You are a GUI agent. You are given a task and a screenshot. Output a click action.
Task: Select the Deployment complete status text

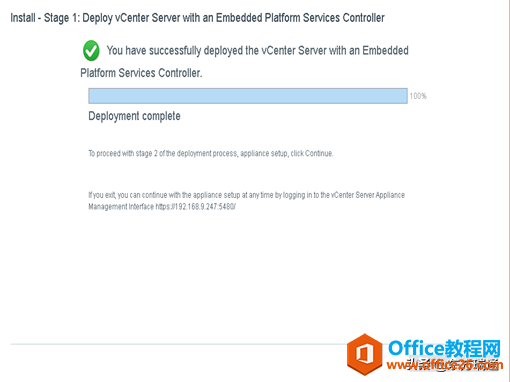[x=134, y=116]
